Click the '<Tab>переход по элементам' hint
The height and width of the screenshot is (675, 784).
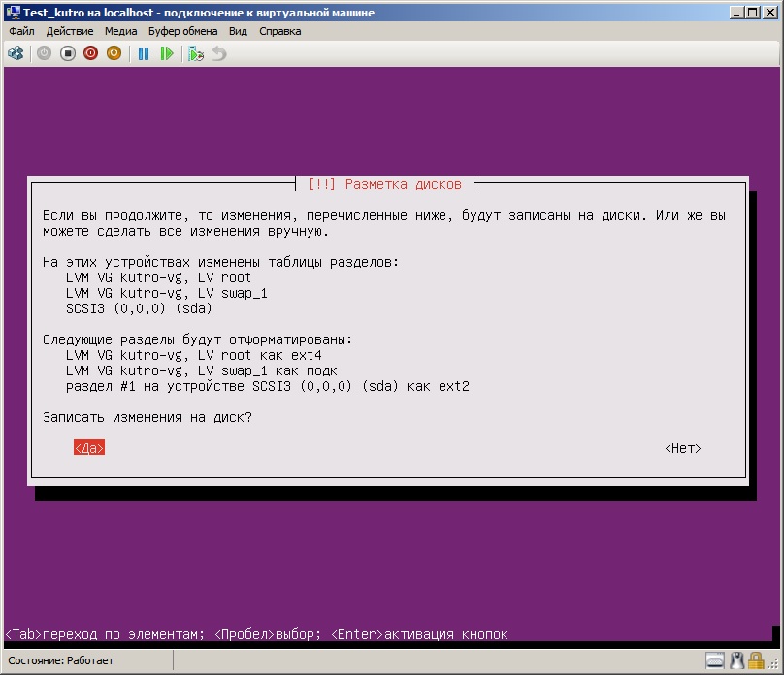pos(105,634)
